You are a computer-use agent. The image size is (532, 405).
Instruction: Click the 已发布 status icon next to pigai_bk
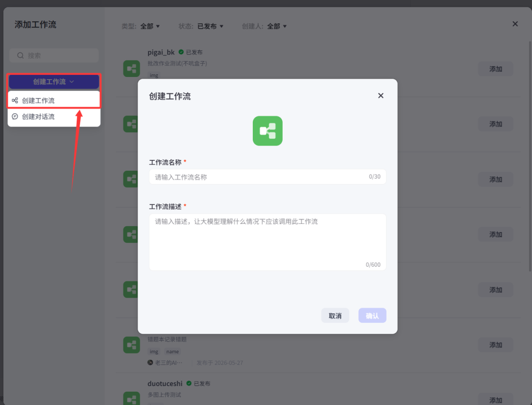coord(181,52)
